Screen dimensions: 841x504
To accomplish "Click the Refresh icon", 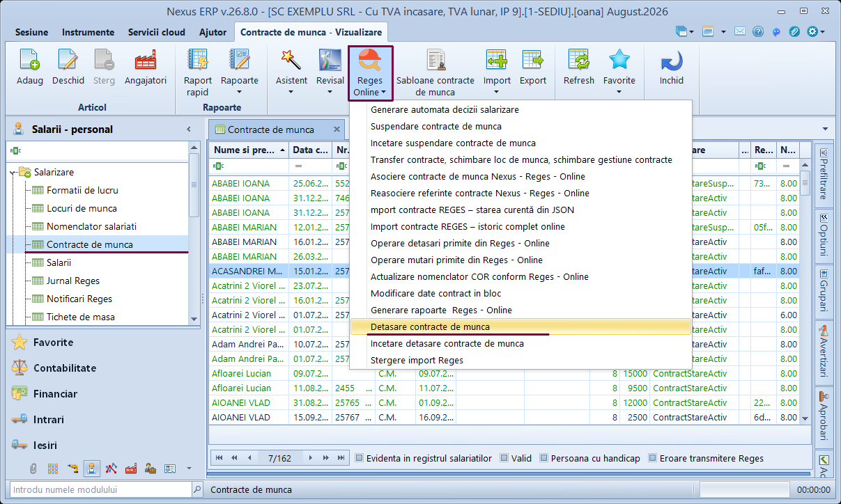I will pyautogui.click(x=579, y=61).
